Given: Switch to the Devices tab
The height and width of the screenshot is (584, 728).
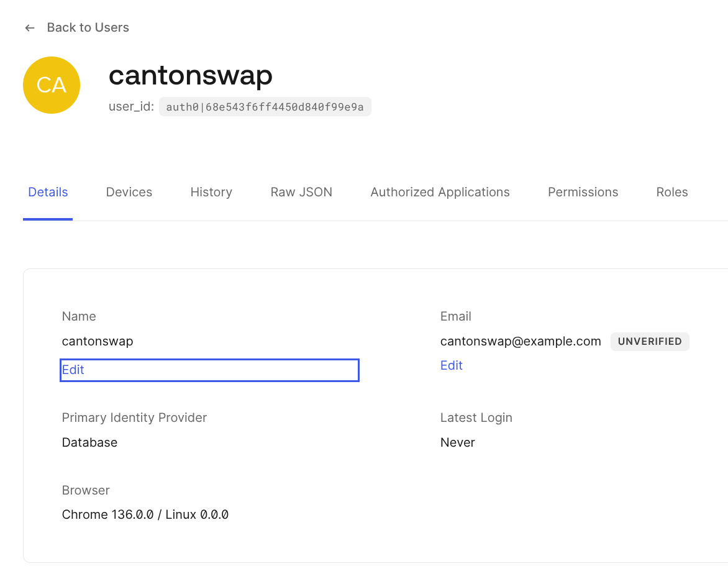Looking at the screenshot, I should click(129, 193).
